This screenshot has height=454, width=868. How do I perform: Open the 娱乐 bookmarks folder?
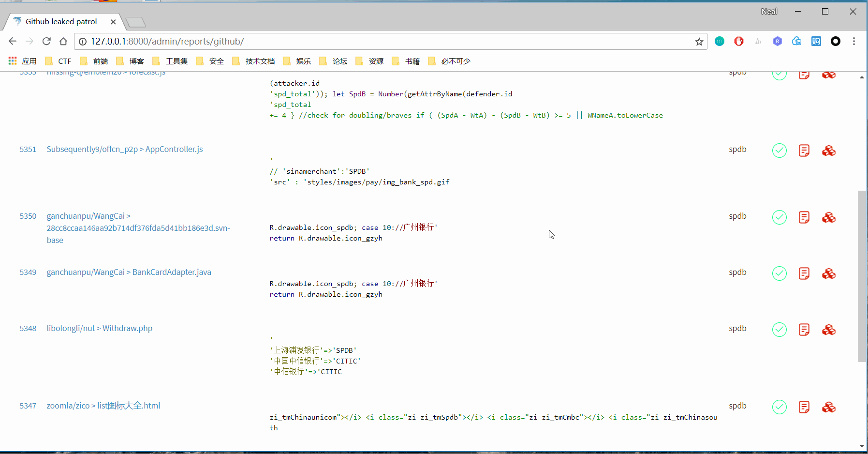(x=297, y=61)
